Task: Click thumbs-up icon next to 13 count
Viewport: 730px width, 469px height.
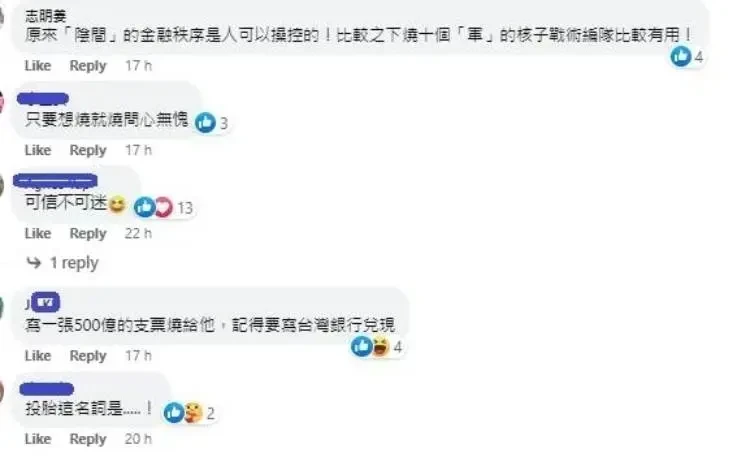Action: coord(144,207)
